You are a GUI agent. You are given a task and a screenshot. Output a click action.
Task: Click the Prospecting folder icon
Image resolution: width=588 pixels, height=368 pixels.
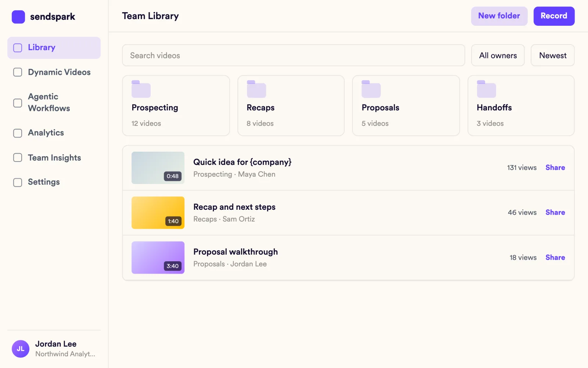point(141,89)
